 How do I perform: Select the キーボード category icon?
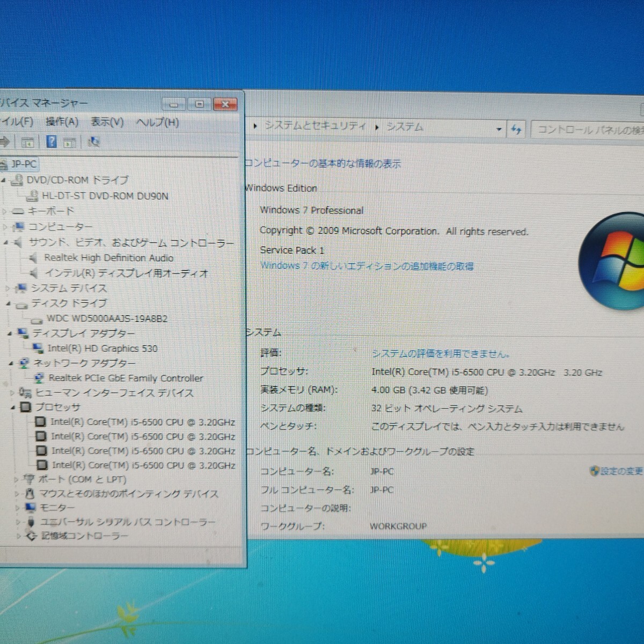coord(18,211)
